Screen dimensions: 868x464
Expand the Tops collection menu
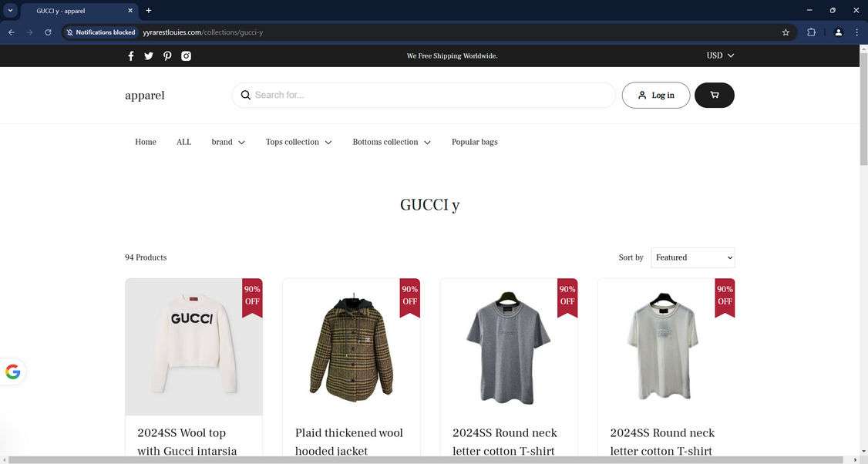299,142
